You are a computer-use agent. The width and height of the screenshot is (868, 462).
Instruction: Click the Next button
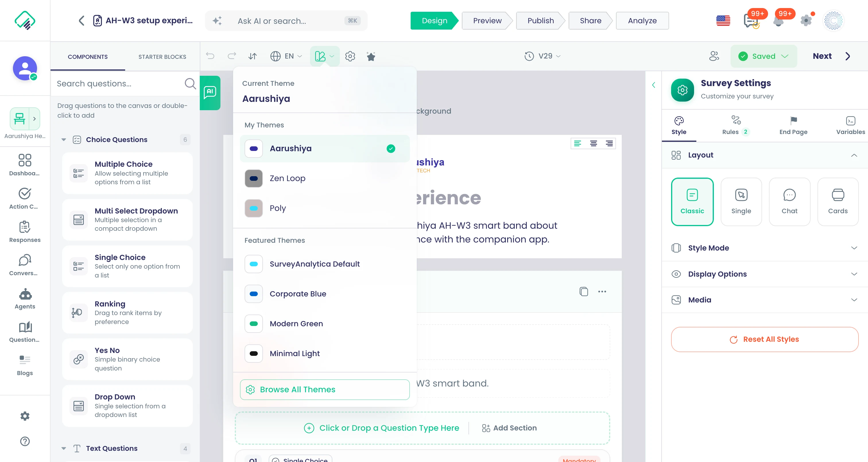click(831, 56)
